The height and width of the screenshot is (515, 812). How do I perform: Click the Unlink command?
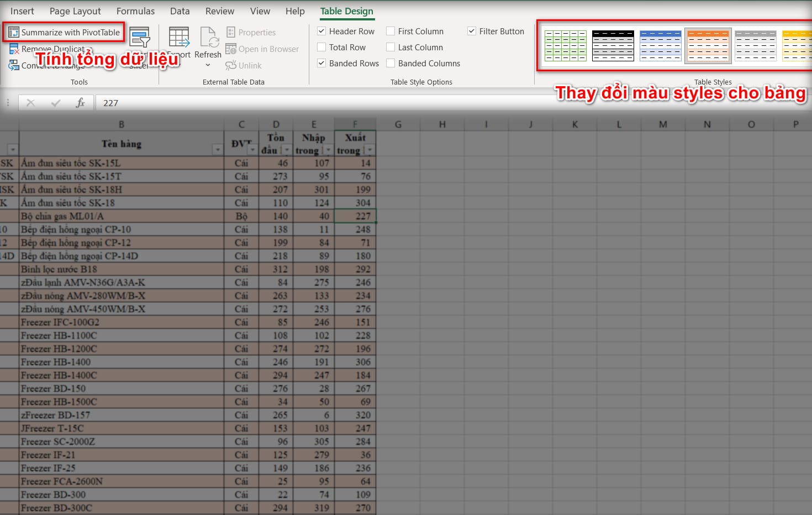point(244,66)
